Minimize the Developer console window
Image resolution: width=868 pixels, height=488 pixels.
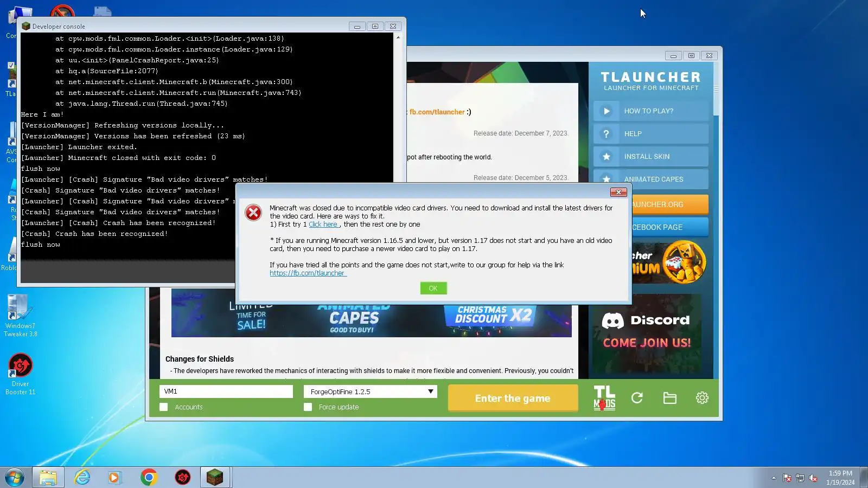pos(357,26)
